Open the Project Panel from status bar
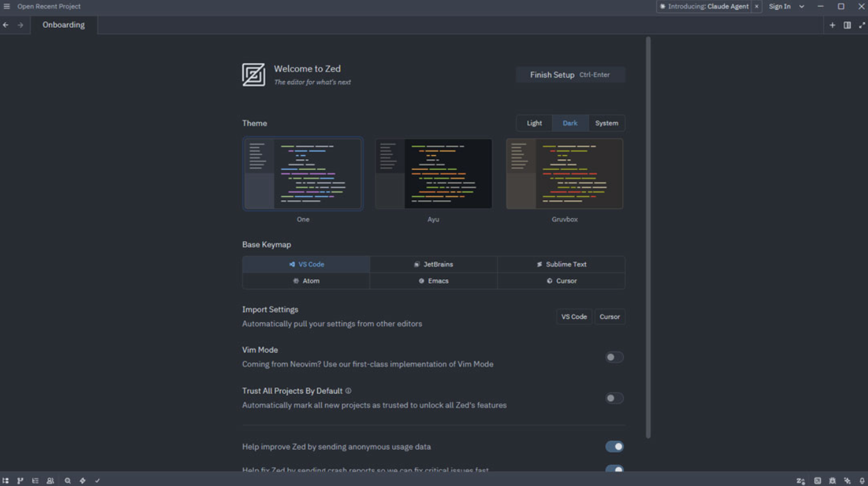This screenshot has width=868, height=486. click(x=6, y=481)
